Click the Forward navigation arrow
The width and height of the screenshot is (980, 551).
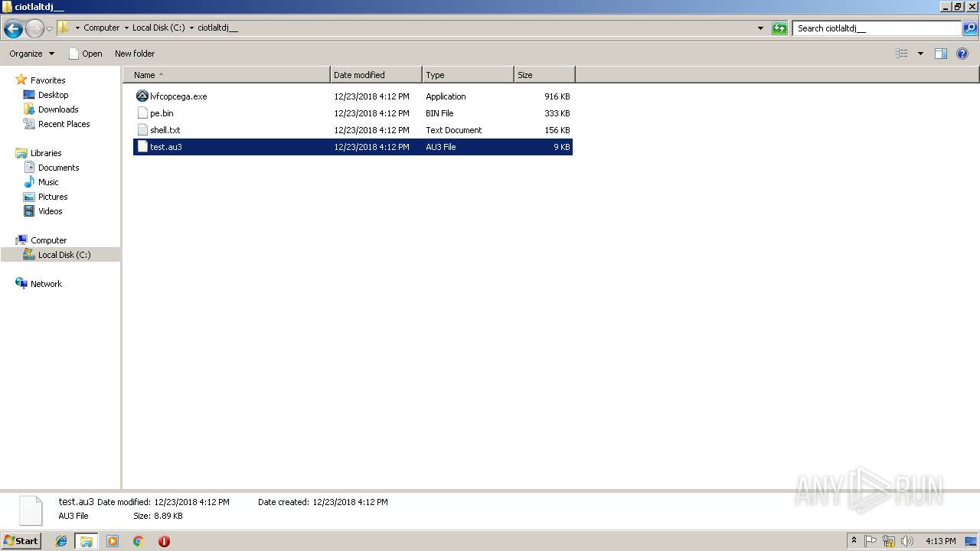34,29
